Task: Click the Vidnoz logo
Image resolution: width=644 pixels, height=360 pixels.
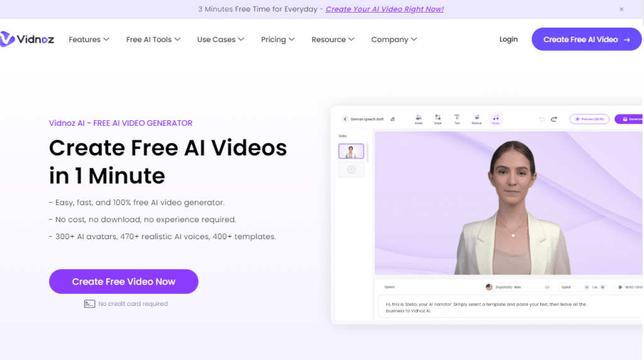Action: tap(27, 39)
